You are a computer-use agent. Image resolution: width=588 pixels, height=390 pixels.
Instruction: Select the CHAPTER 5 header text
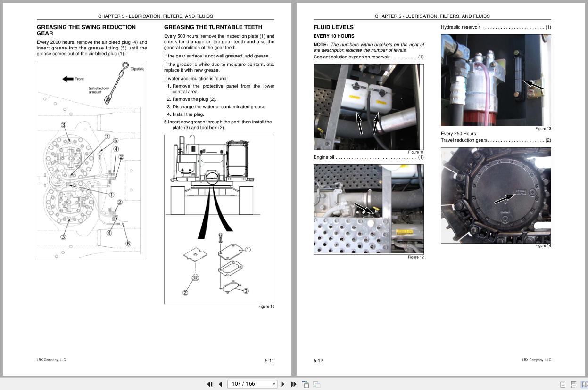pos(156,16)
